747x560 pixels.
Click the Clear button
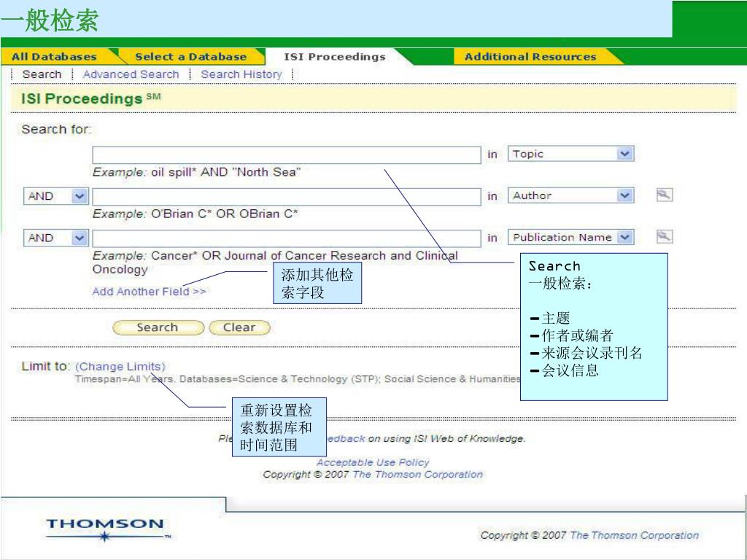239,327
